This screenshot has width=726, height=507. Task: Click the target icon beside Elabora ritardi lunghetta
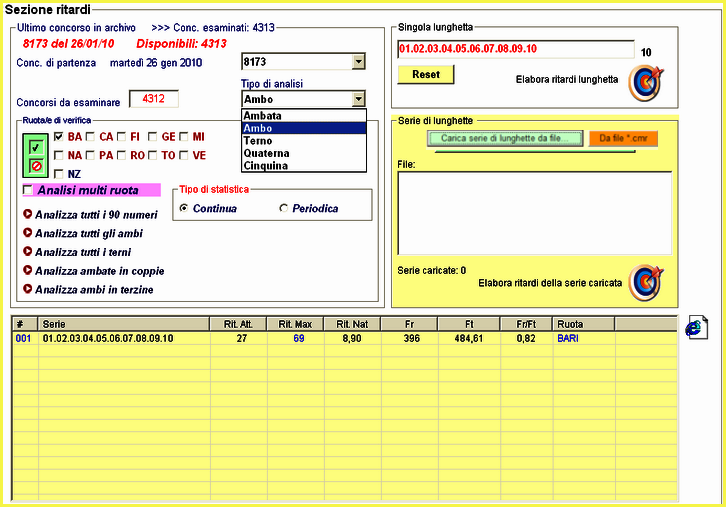pos(646,83)
